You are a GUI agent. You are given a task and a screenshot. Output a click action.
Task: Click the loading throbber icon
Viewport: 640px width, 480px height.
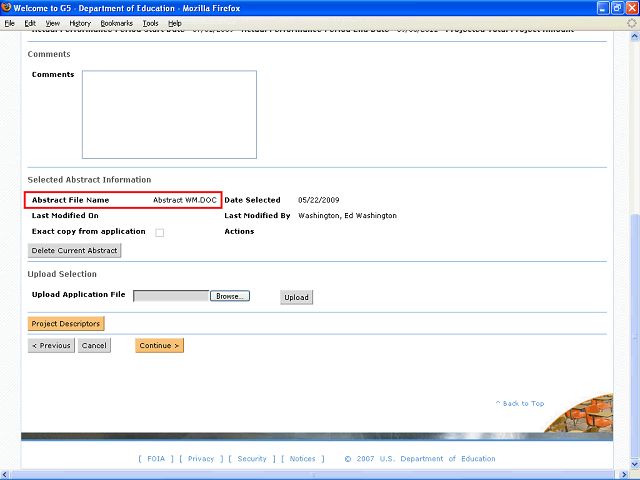(631, 23)
